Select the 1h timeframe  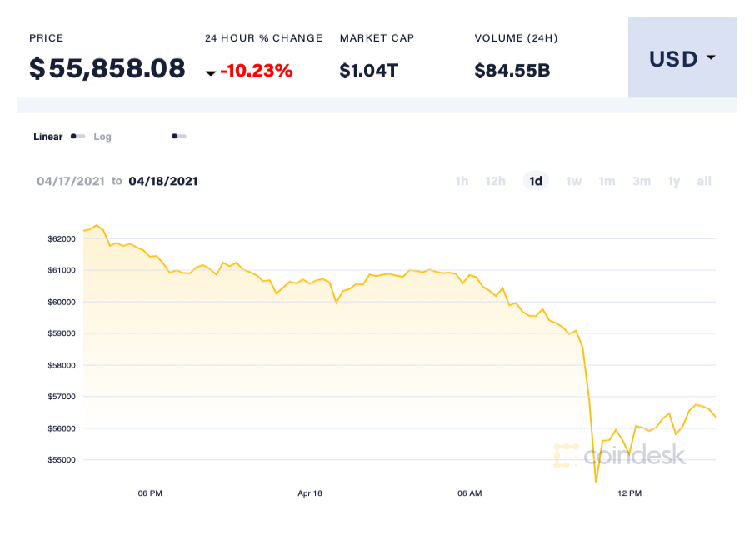point(462,181)
